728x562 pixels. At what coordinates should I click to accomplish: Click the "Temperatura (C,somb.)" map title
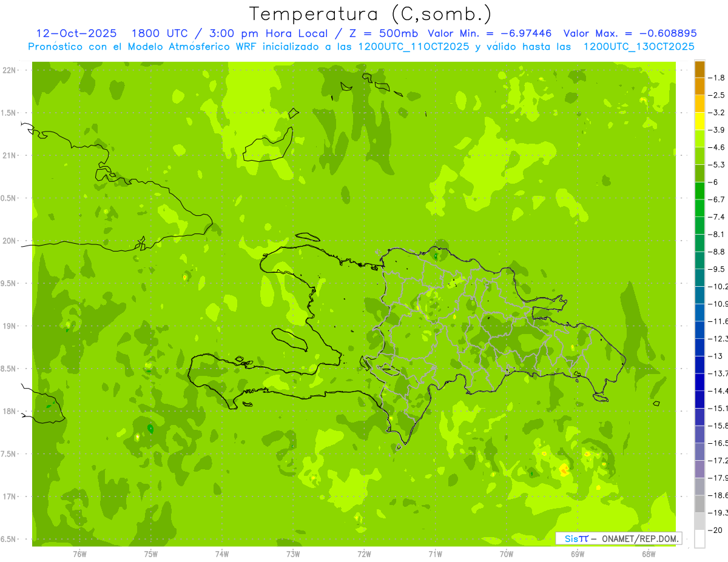coord(371,14)
